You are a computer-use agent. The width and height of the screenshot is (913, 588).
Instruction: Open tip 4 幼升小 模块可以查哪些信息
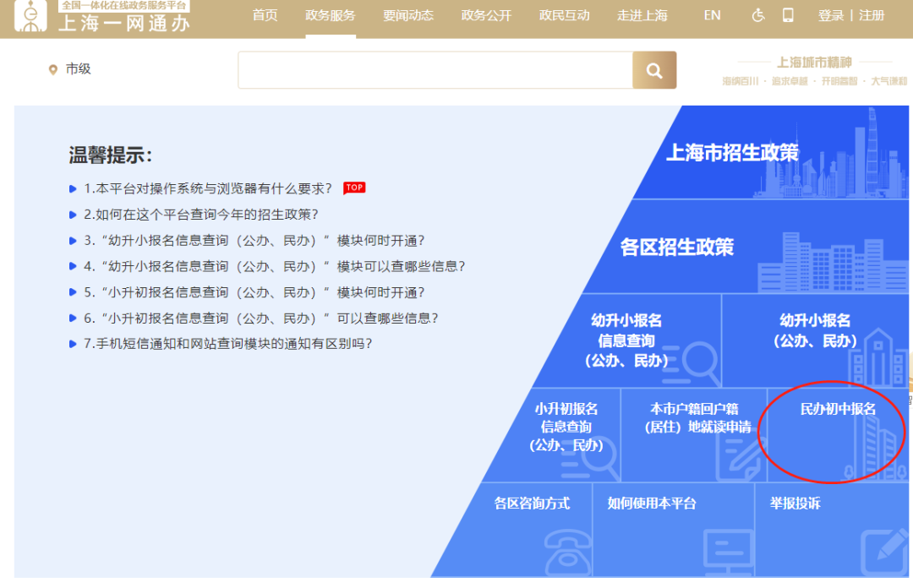[275, 266]
